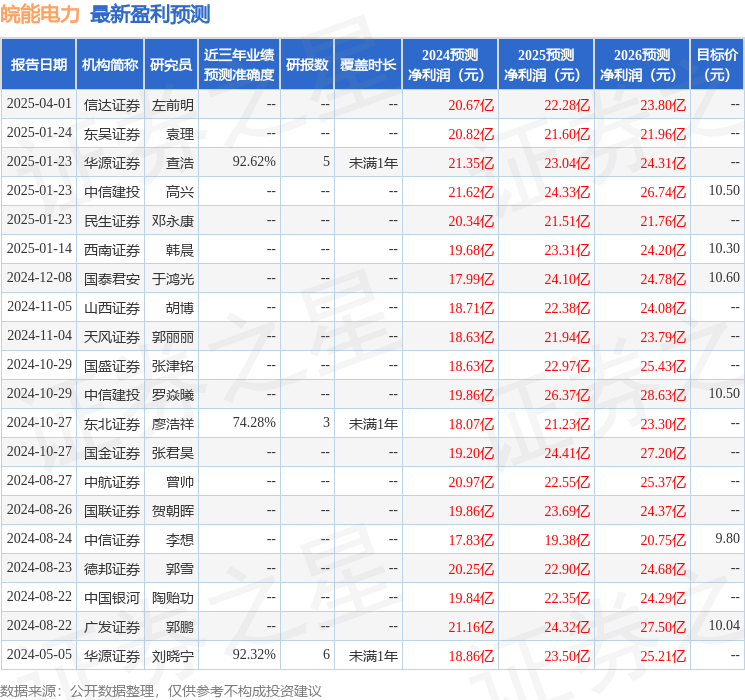The height and width of the screenshot is (700, 745).
Task: Click 山西证券 institution cell
Action: pyautogui.click(x=112, y=308)
